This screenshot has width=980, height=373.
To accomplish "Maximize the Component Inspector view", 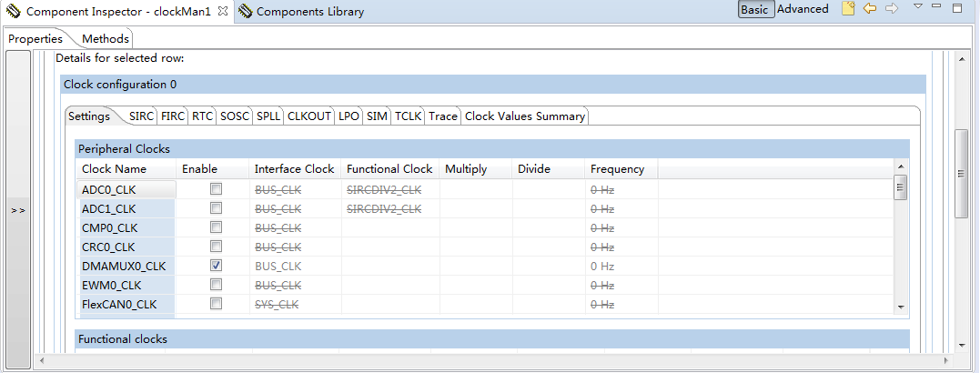I will (x=957, y=8).
